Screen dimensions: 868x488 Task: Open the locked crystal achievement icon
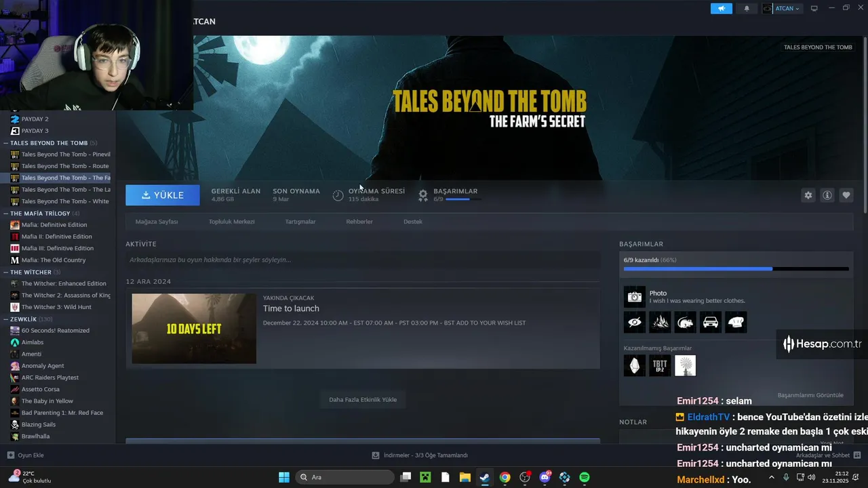[x=635, y=365]
